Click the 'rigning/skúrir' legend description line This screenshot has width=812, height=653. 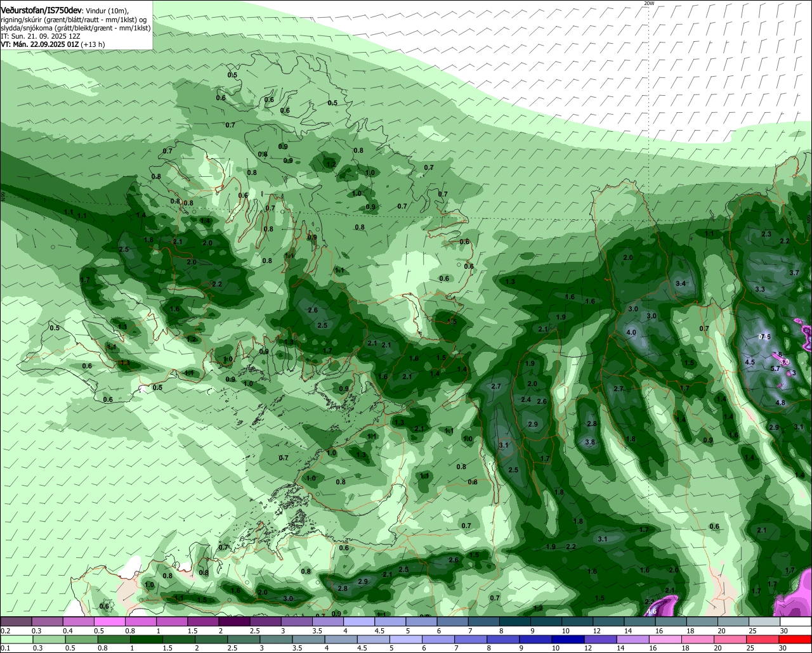pos(74,20)
